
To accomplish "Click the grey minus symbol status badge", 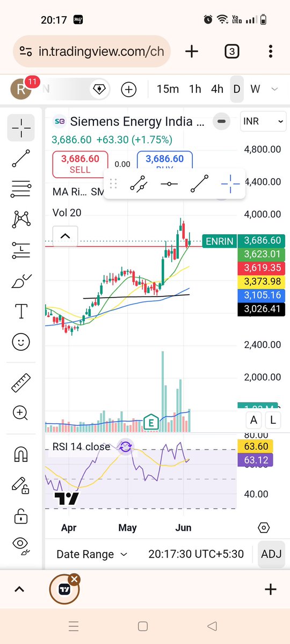I will tap(221, 121).
